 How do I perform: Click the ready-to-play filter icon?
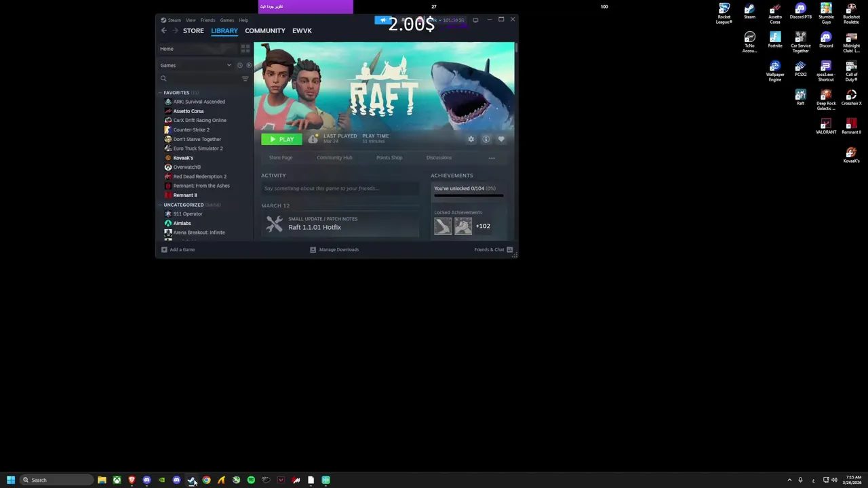pyautogui.click(x=249, y=65)
